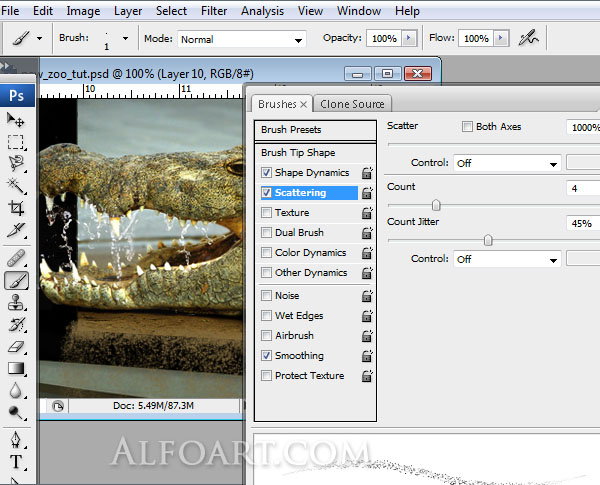Enable the Other Dynamics checkbox
The image size is (600, 485).
coord(266,273)
